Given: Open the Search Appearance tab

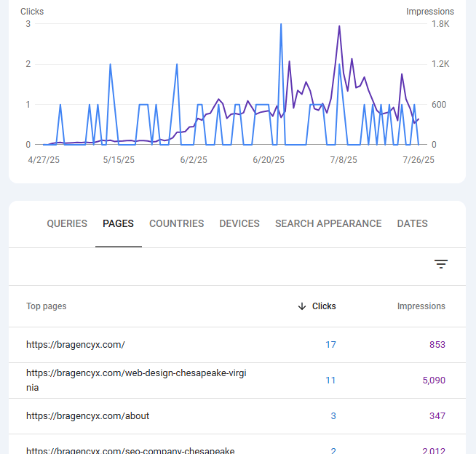Looking at the screenshot, I should point(328,223).
